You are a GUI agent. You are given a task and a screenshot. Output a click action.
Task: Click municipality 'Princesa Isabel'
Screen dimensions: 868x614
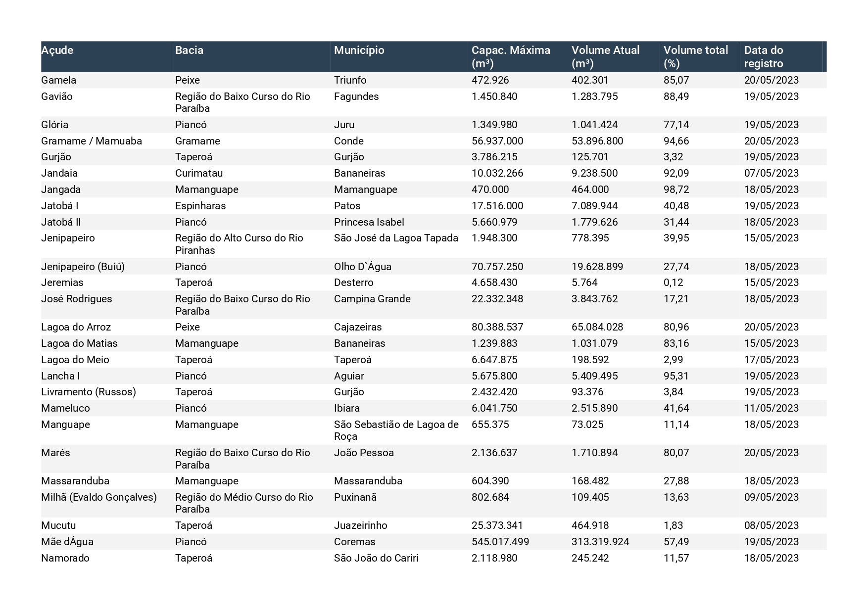click(x=369, y=222)
